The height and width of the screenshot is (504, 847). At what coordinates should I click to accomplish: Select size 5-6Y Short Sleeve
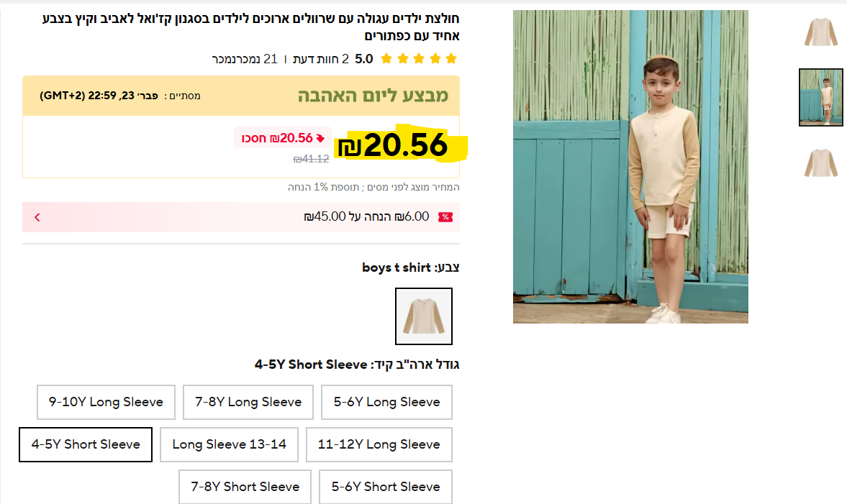click(x=386, y=487)
